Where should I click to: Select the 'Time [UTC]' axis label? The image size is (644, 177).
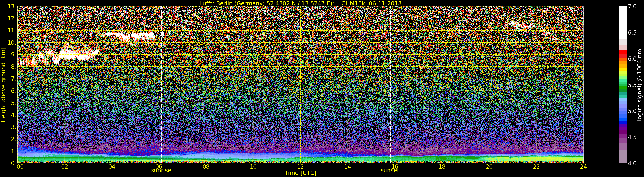(300, 173)
